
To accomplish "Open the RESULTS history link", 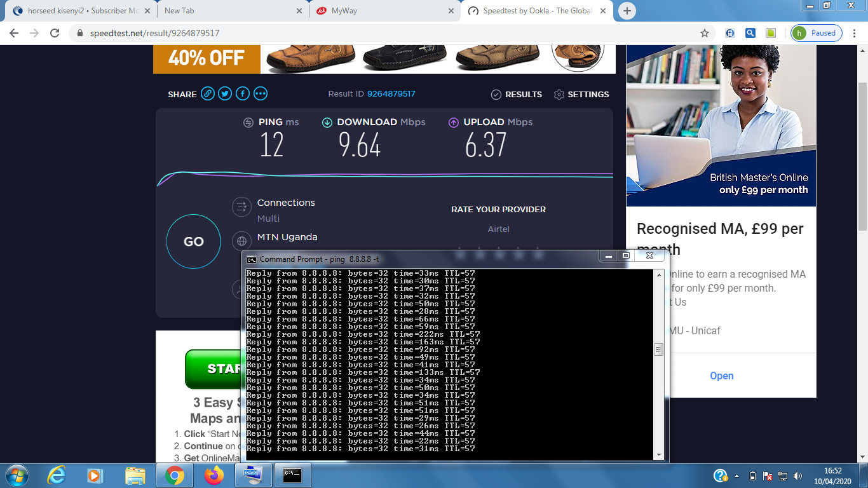I will 517,95.
